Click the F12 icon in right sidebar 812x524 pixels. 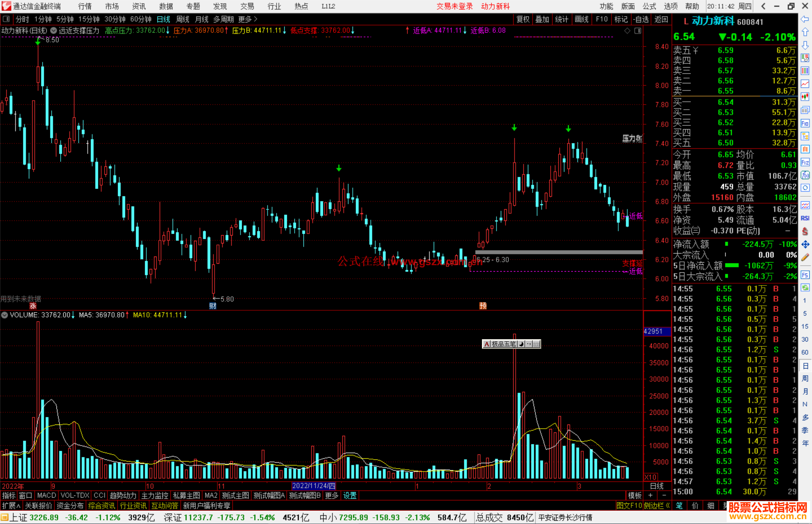pos(805,162)
